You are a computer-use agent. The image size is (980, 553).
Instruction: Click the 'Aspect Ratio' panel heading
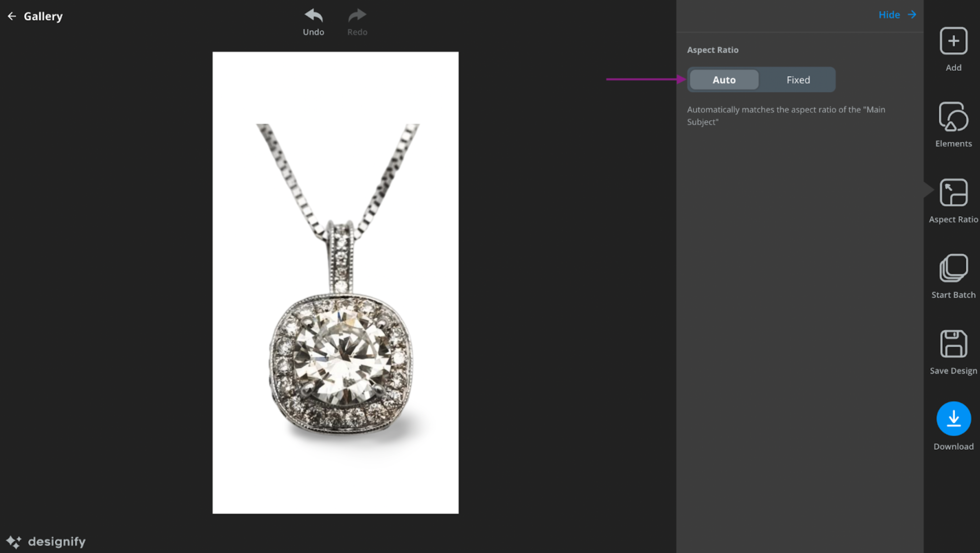(x=713, y=50)
